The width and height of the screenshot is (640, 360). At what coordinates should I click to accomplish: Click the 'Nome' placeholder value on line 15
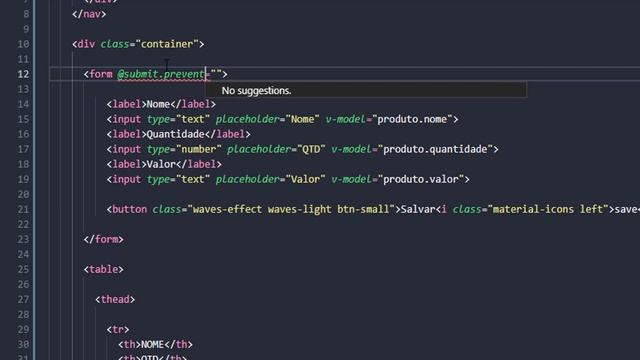click(302, 119)
